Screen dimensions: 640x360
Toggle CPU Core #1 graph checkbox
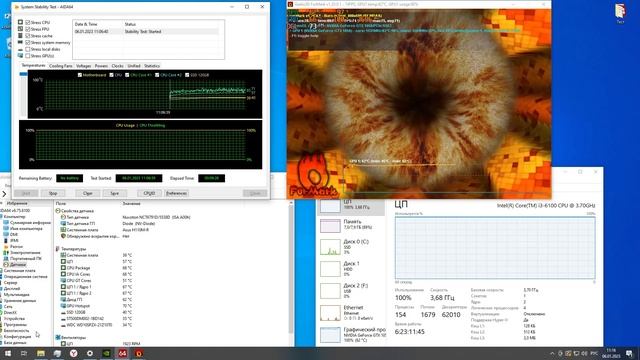coord(127,75)
